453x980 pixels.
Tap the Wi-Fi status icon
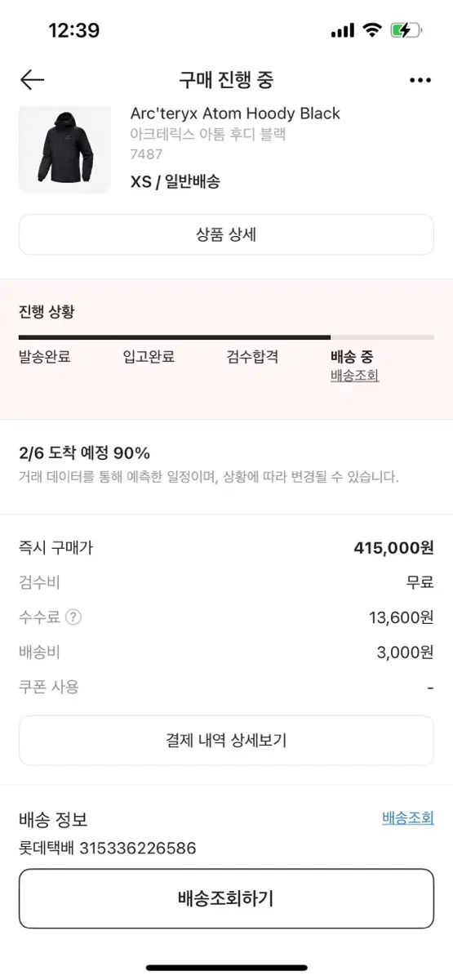(x=372, y=31)
